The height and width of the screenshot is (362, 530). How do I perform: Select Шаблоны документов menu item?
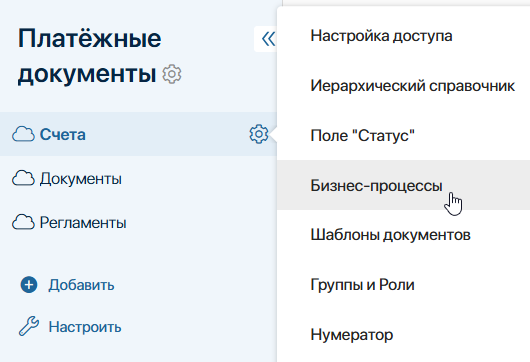point(403,235)
